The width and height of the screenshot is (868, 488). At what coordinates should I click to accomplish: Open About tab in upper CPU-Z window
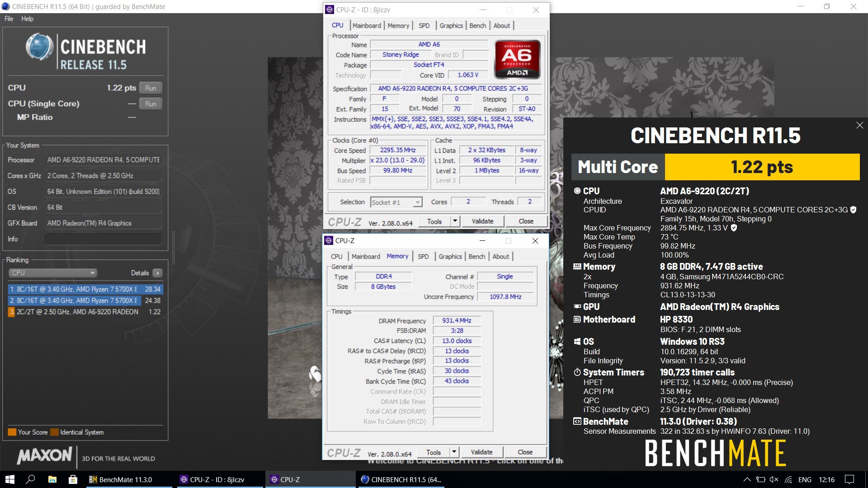click(x=501, y=26)
